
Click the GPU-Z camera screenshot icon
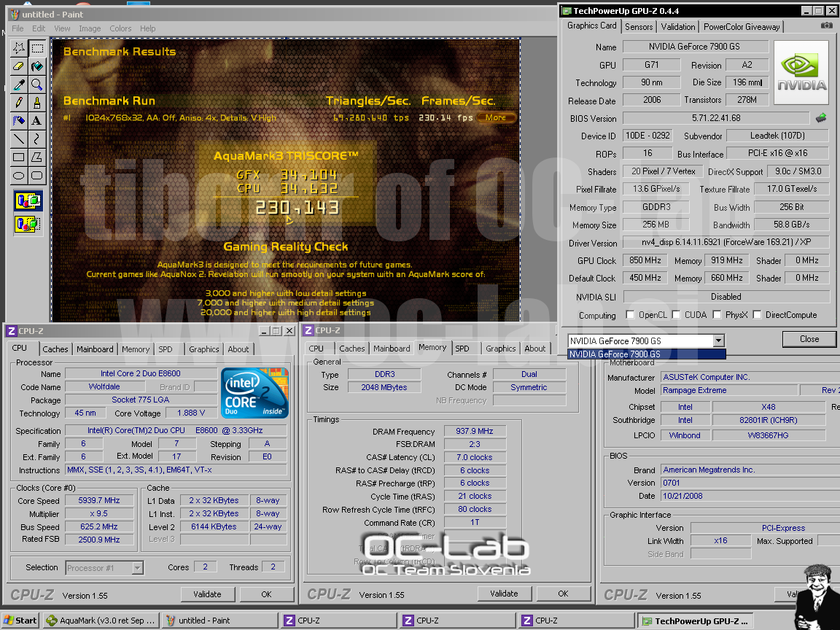tap(827, 26)
